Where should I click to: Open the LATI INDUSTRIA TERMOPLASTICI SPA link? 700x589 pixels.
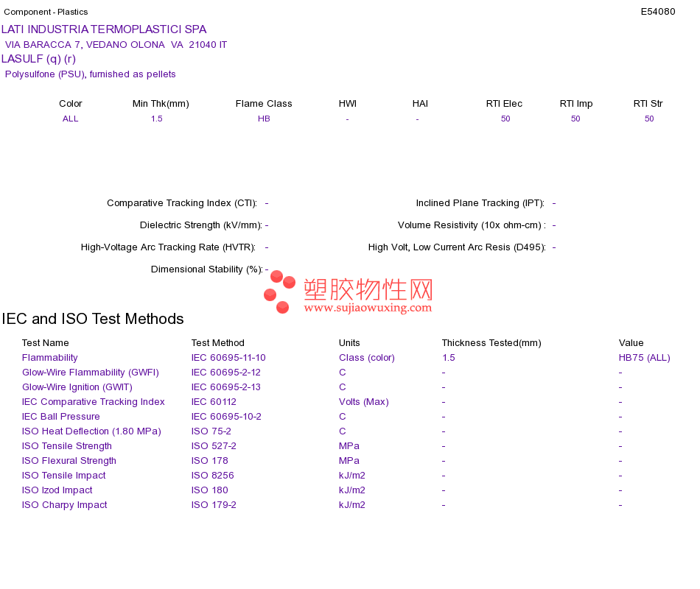[x=104, y=29]
